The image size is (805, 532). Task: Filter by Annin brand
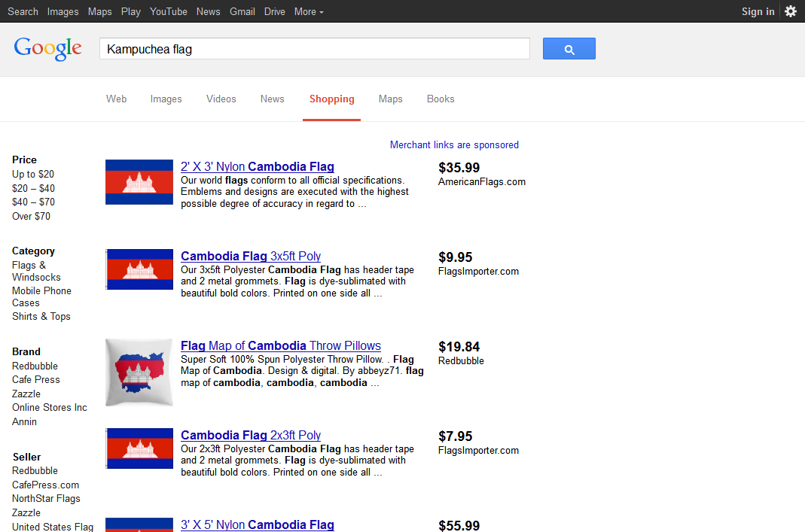coord(24,421)
